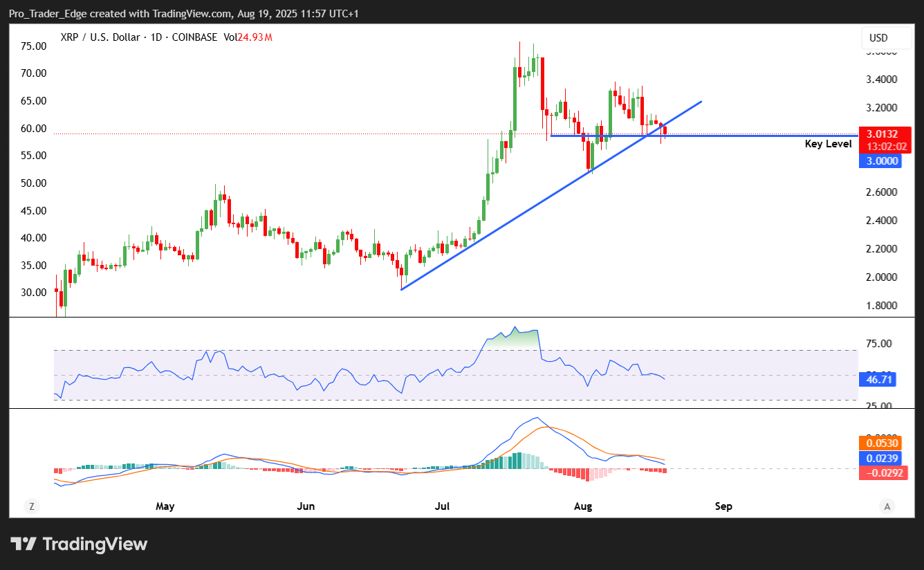Click the Pro_Trader_Edge attribution text
Image resolution: width=924 pixels, height=570 pixels.
coord(53,14)
